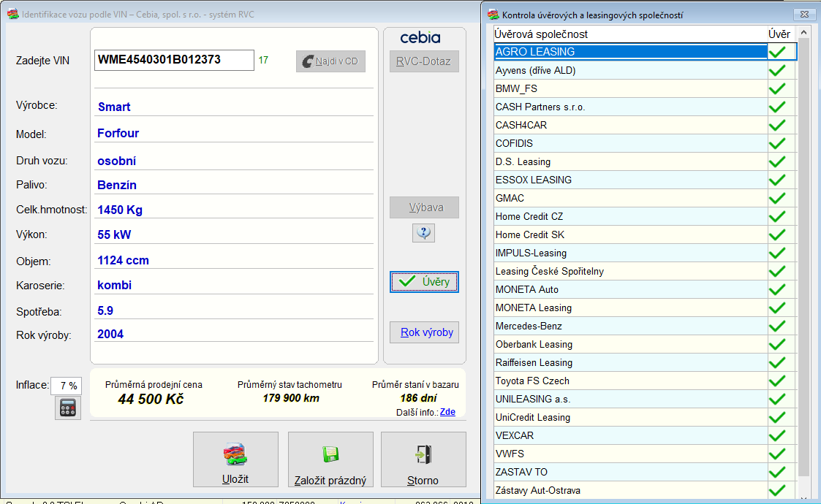The height and width of the screenshot is (504, 821).
Task: Click the Benzín fuel value
Action: point(117,186)
